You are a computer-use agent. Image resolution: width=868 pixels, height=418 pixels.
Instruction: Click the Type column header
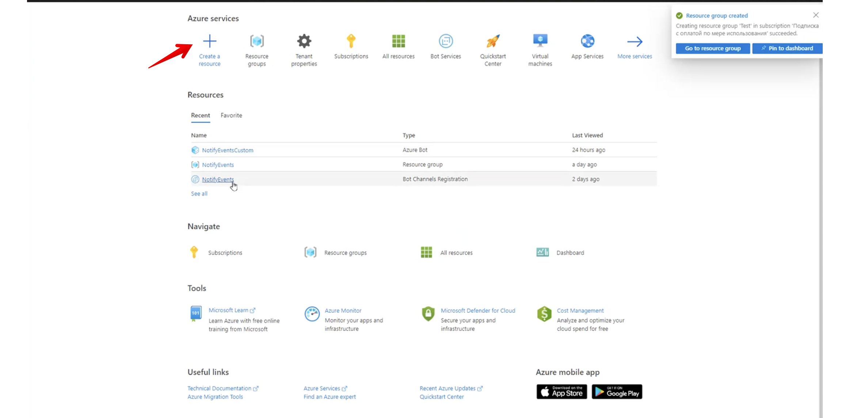click(409, 135)
